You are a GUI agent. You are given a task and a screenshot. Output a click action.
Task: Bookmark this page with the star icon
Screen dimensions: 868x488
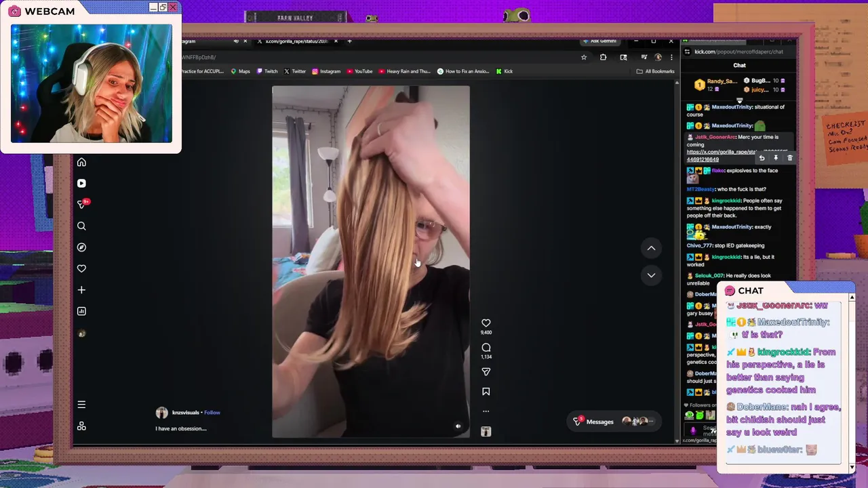[x=584, y=58]
